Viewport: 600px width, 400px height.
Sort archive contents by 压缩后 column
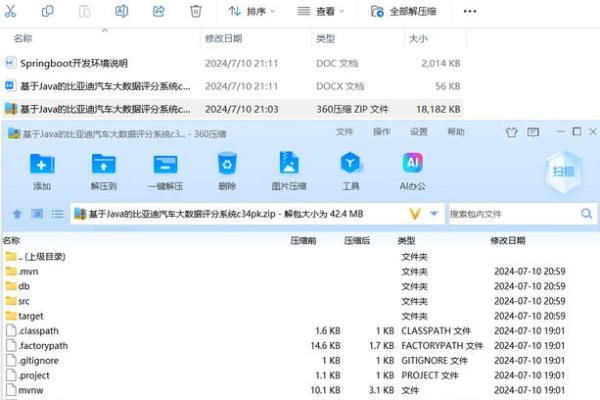tap(357, 240)
